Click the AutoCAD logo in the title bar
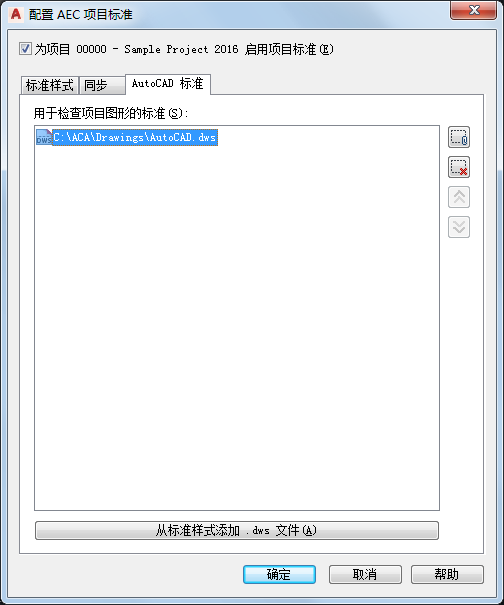This screenshot has width=504, height=605. (16, 14)
